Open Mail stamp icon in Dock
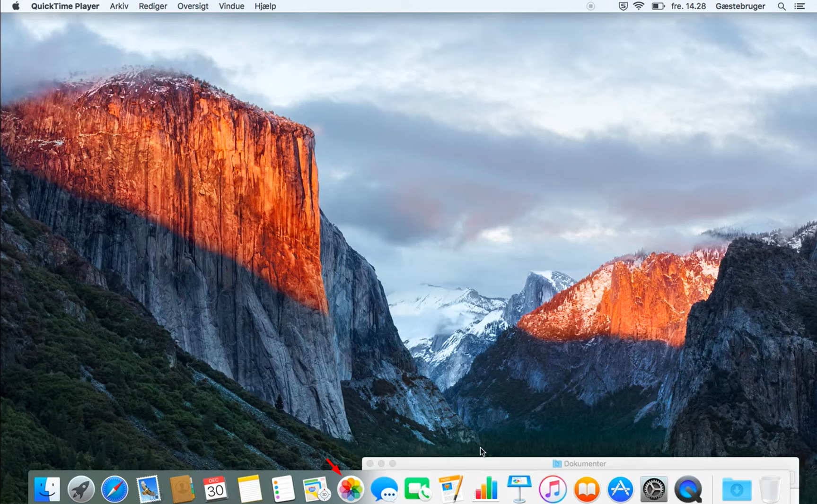The image size is (817, 504). [x=149, y=489]
